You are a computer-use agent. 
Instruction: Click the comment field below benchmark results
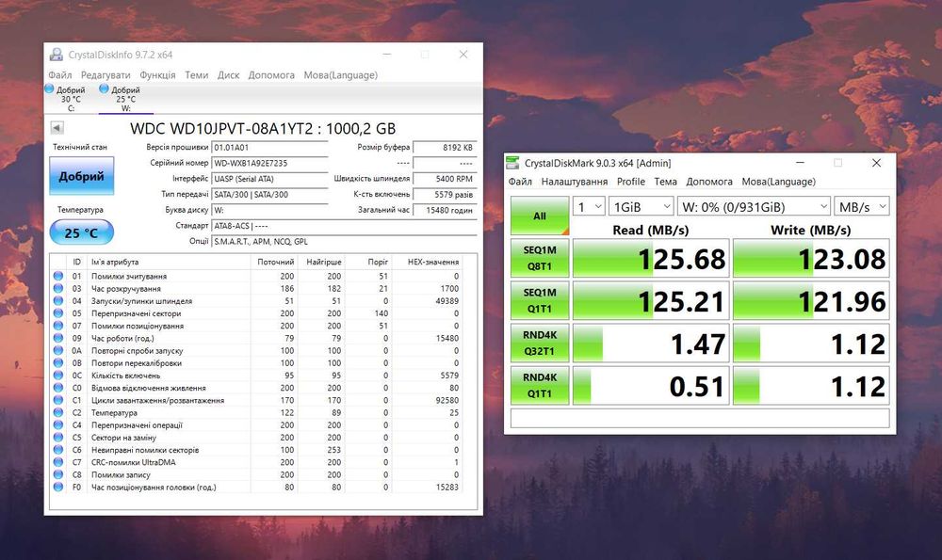coord(700,418)
